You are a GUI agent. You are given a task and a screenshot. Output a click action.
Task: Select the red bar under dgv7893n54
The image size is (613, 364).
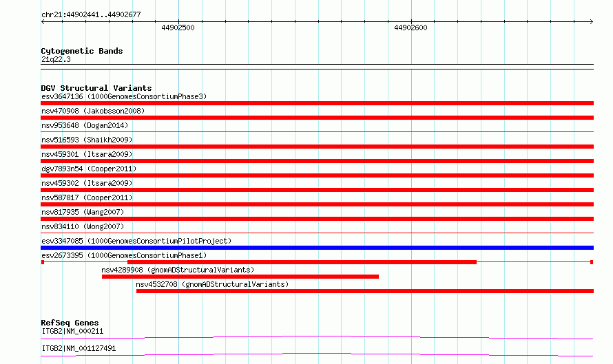coord(317,175)
